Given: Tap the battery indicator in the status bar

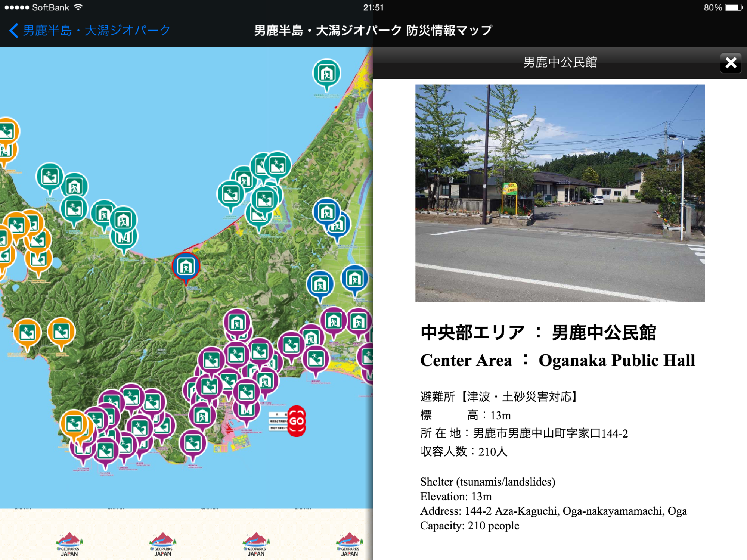Looking at the screenshot, I should pos(734,7).
